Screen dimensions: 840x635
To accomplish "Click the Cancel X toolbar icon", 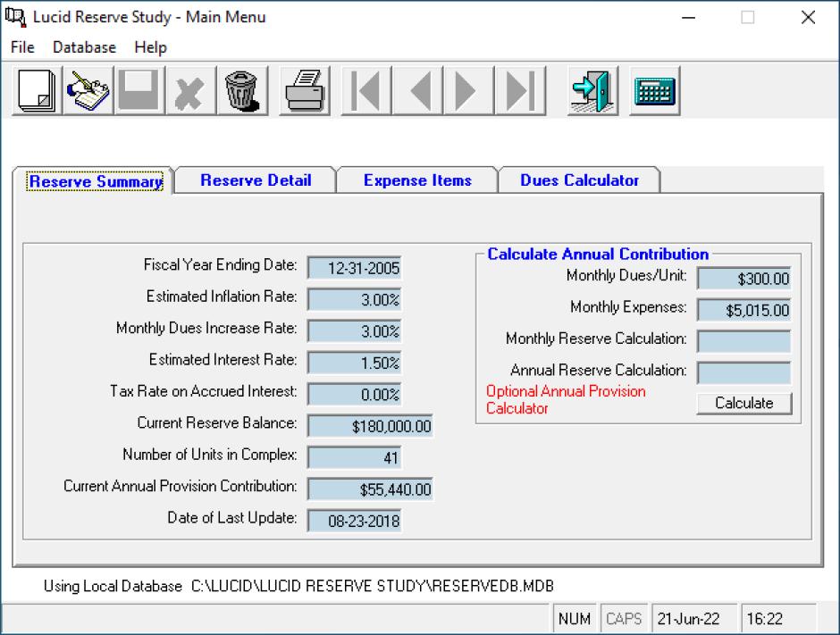I will [x=190, y=90].
